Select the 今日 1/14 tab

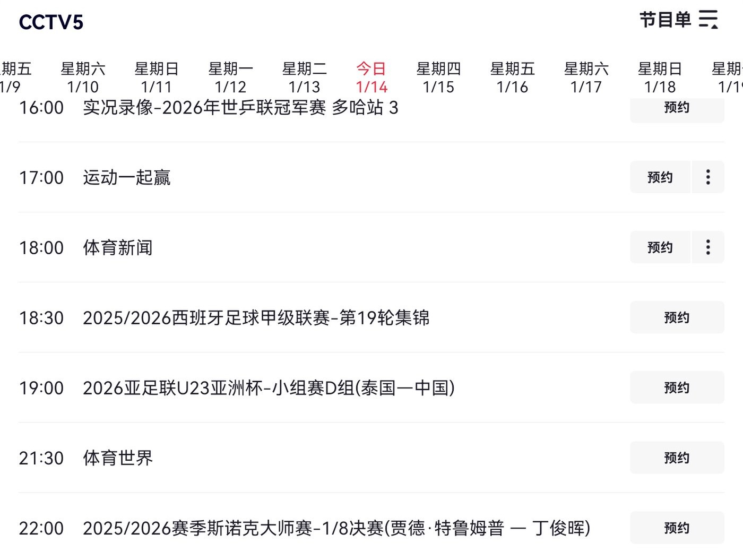click(371, 77)
